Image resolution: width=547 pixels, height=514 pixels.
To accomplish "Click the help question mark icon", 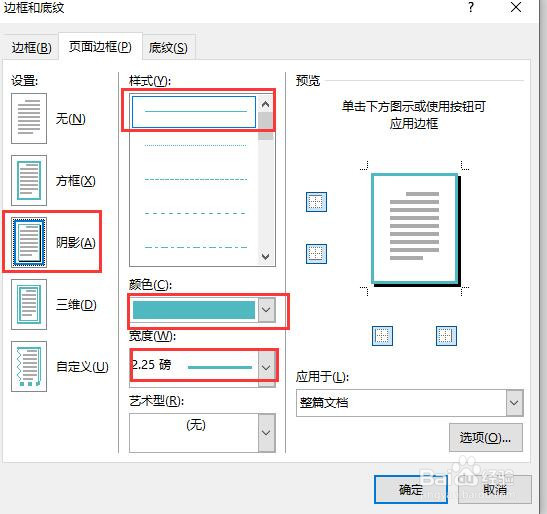I will click(471, 7).
